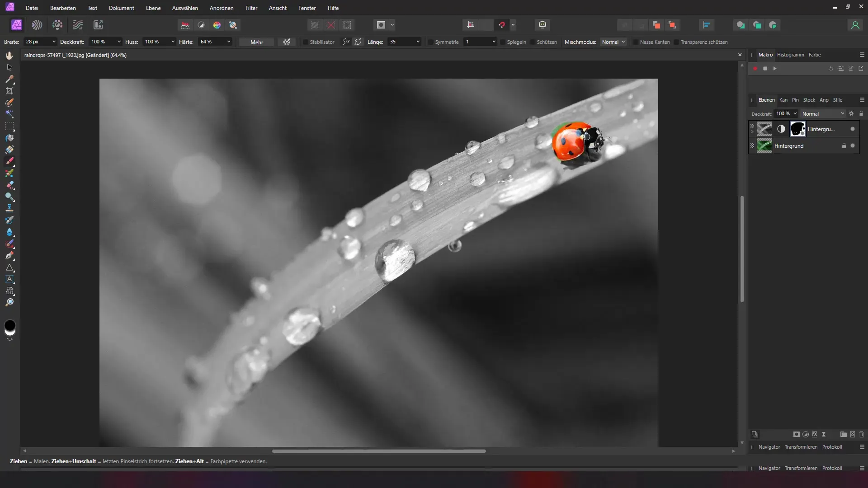Image resolution: width=868 pixels, height=488 pixels.
Task: Click the deselect icon with red cross
Action: [331, 25]
